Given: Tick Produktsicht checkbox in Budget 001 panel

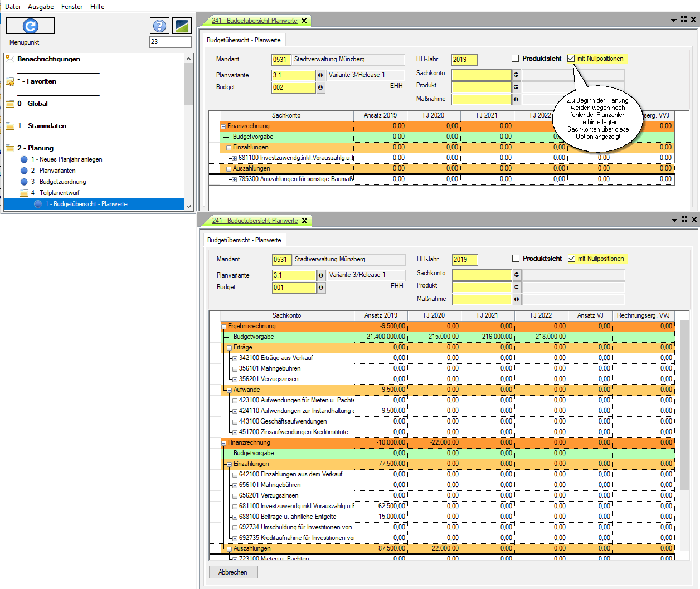Looking at the screenshot, I should click(x=516, y=259).
